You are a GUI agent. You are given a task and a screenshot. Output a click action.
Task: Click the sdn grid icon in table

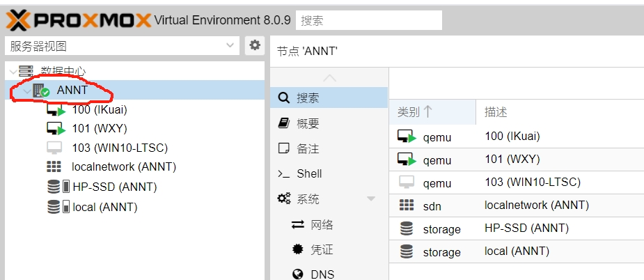point(406,205)
